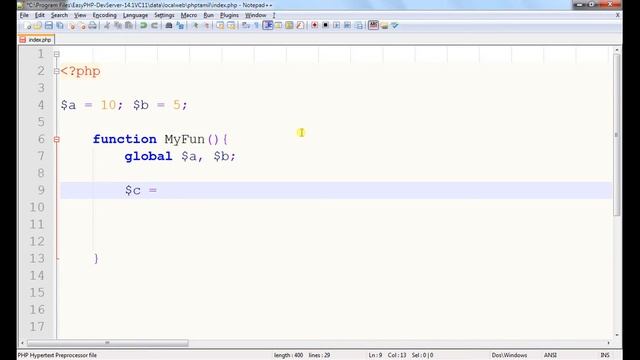The width and height of the screenshot is (640, 360).
Task: Click the Zoom Out toolbar icon
Action: point(206,26)
